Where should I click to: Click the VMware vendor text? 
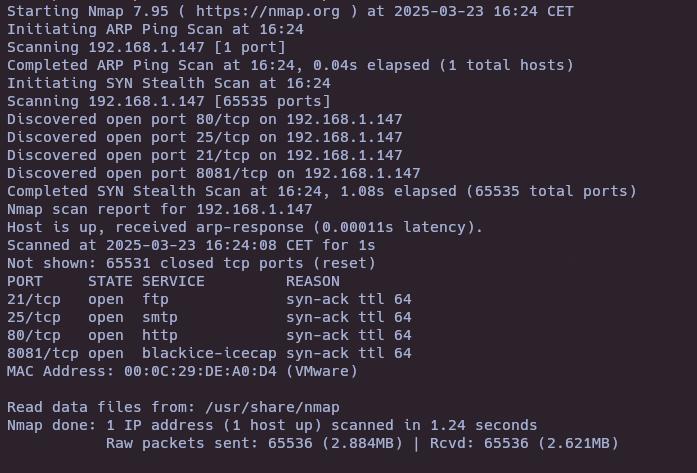point(322,371)
